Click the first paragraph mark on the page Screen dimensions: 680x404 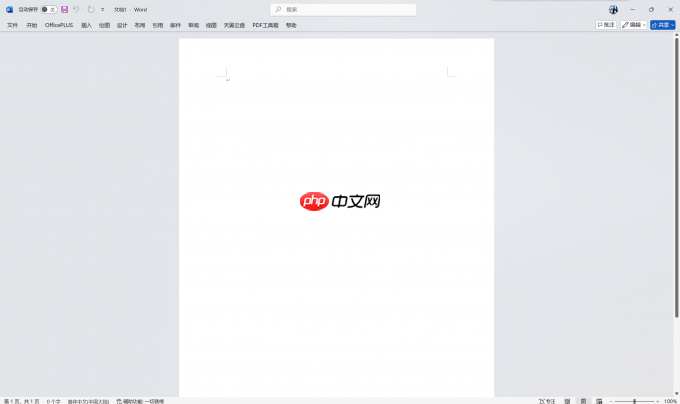pos(228,80)
